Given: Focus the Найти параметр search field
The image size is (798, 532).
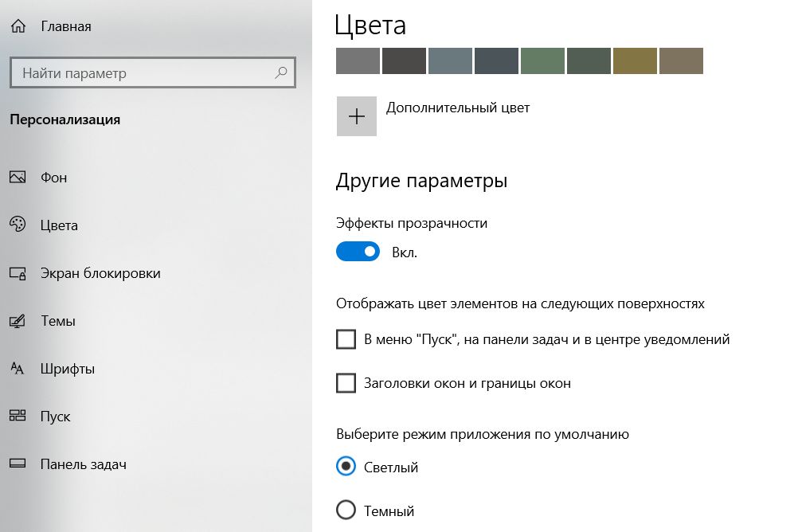Looking at the screenshot, I should click(153, 72).
